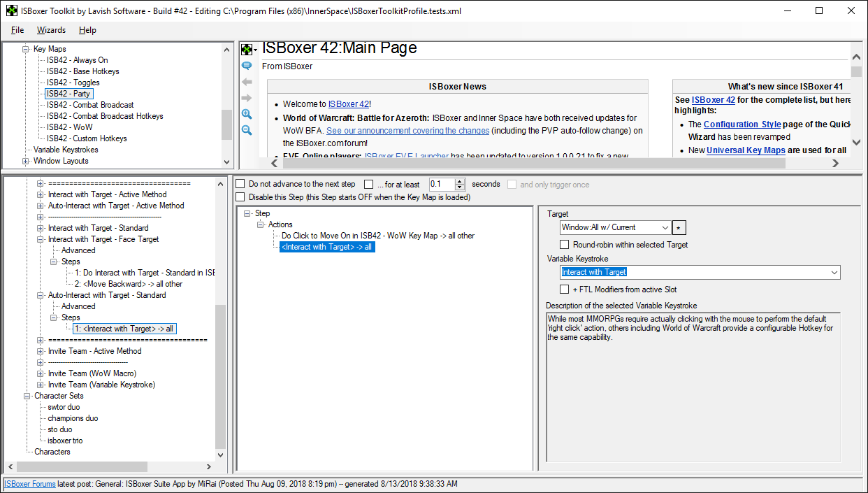
Task: Enable Round-robin within selected Target
Action: (565, 245)
